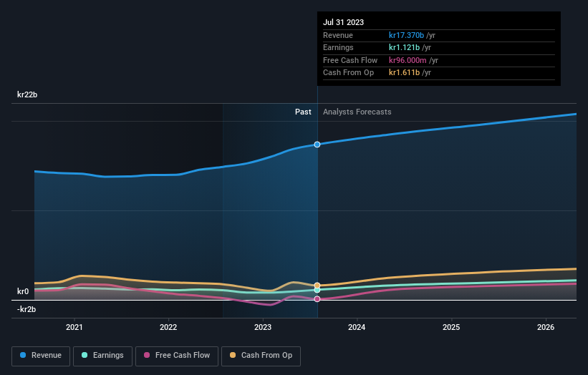Click the pink Free Cash Flow data point
Screen dimensions: 588x375
pyautogui.click(x=317, y=299)
